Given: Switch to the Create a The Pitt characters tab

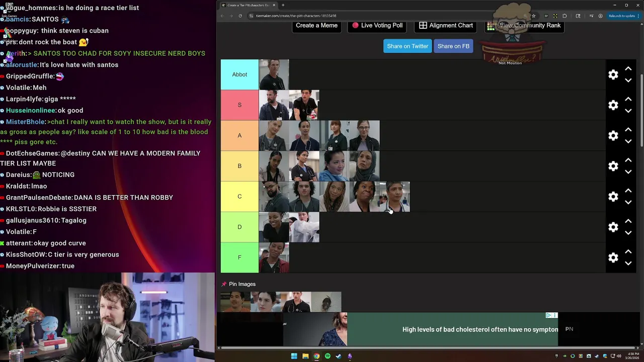Looking at the screenshot, I should pyautogui.click(x=248, y=5).
